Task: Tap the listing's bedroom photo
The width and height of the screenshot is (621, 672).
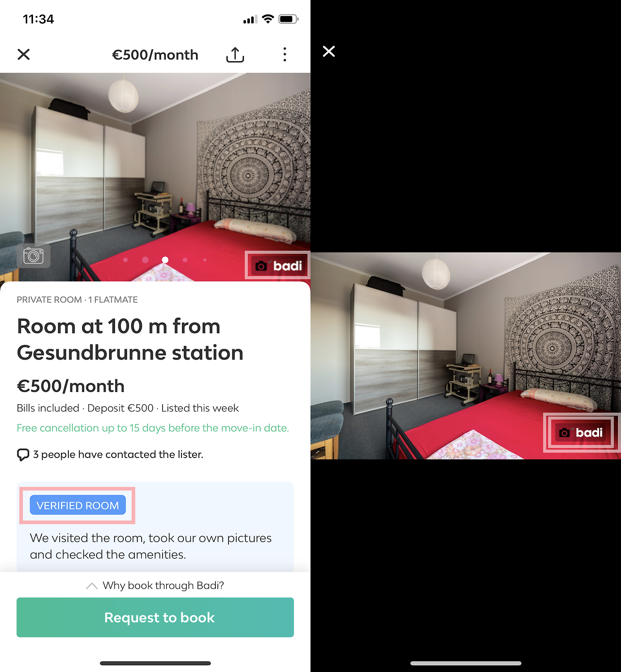Action: click(155, 177)
